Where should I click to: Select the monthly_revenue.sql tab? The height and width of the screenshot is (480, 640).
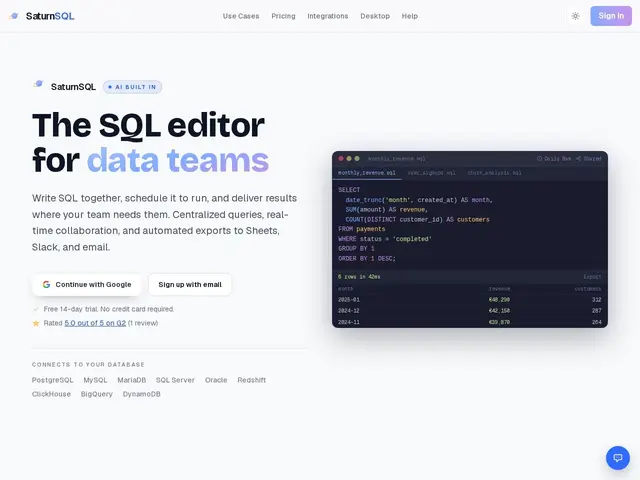coord(367,173)
